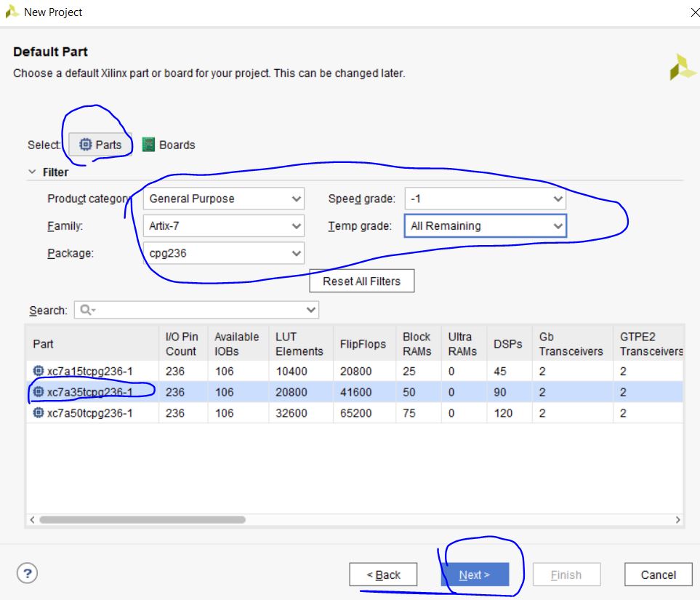
Task: Go Back to the previous page
Action: (x=383, y=575)
